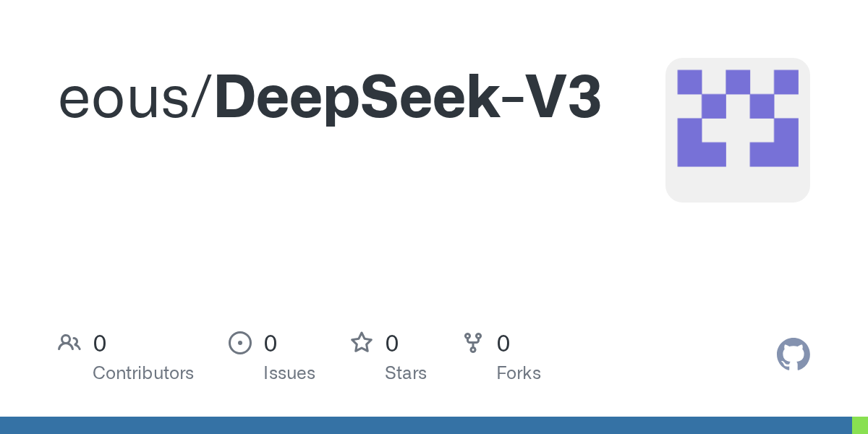Click the Contributors count number
The width and height of the screenshot is (868, 434).
pyautogui.click(x=100, y=344)
